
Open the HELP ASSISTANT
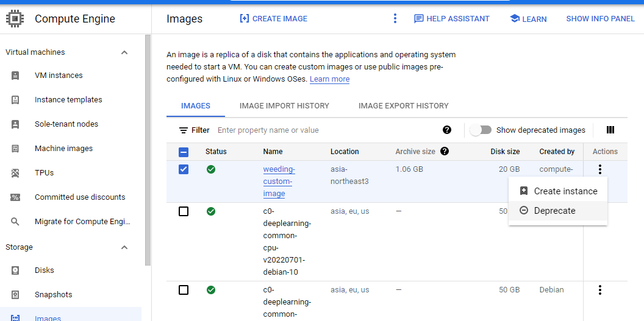click(452, 19)
